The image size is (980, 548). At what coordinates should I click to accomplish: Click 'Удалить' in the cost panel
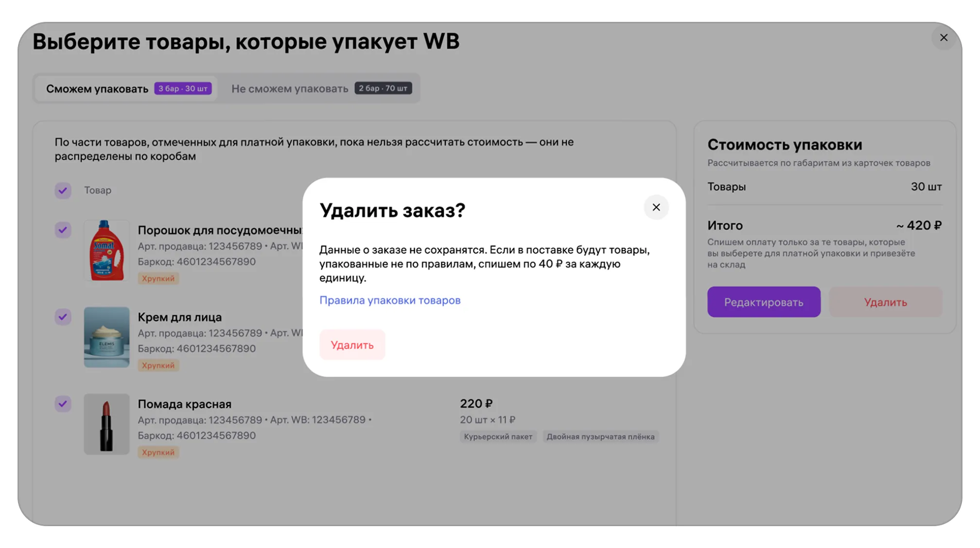[885, 302]
